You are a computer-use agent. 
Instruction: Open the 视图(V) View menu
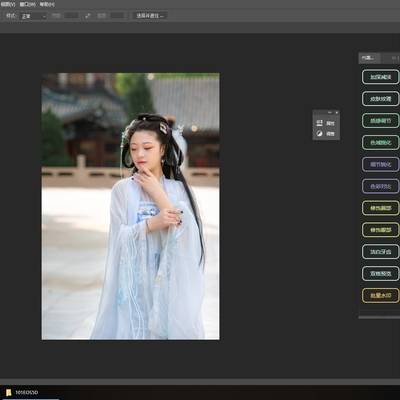(8, 4)
